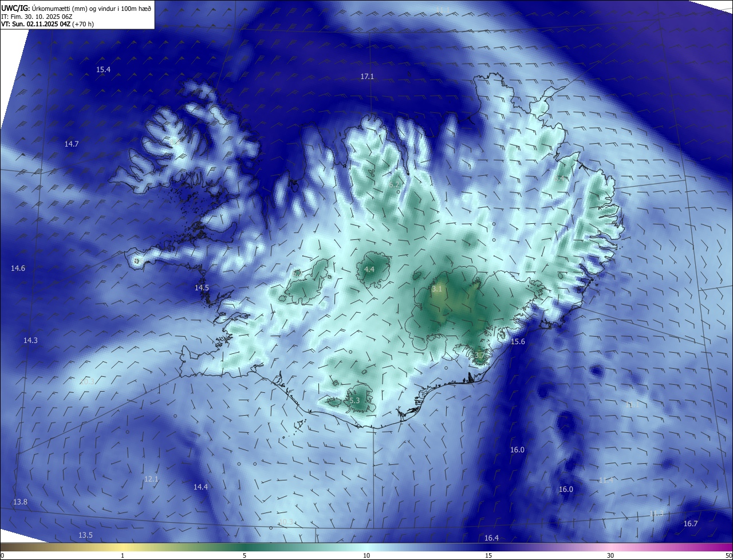The width and height of the screenshot is (733, 560).
Task: Click the 14.6 value on the map
Action: (x=18, y=268)
